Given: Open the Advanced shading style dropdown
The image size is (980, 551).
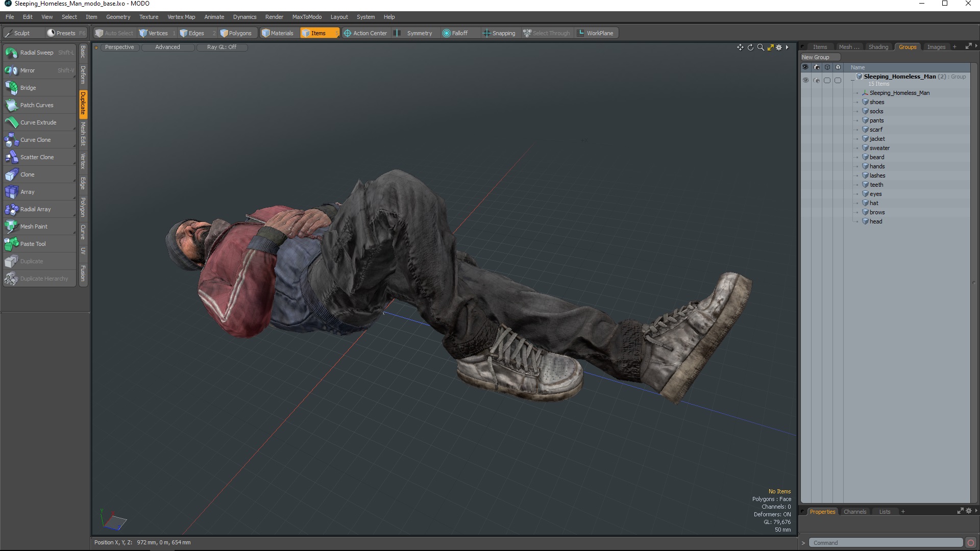Looking at the screenshot, I should click(x=167, y=47).
